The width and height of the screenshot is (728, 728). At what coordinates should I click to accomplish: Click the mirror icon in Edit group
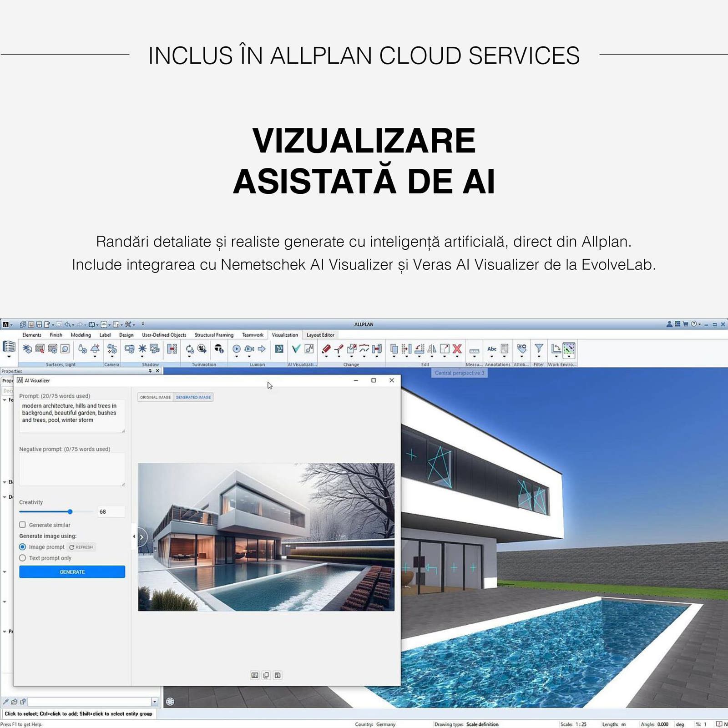coord(432,349)
